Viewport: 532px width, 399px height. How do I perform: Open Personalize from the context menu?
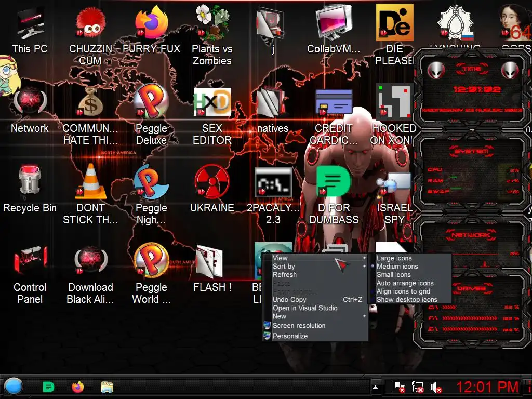click(x=315, y=336)
